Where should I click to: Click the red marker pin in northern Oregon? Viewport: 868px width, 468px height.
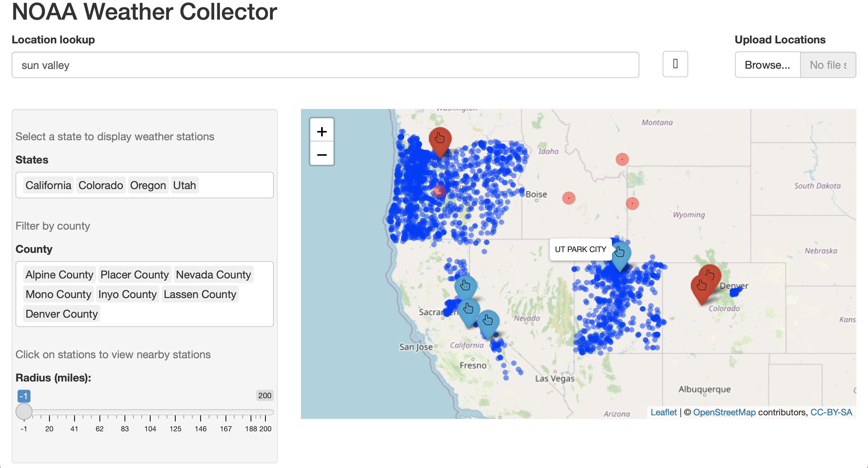(440, 139)
